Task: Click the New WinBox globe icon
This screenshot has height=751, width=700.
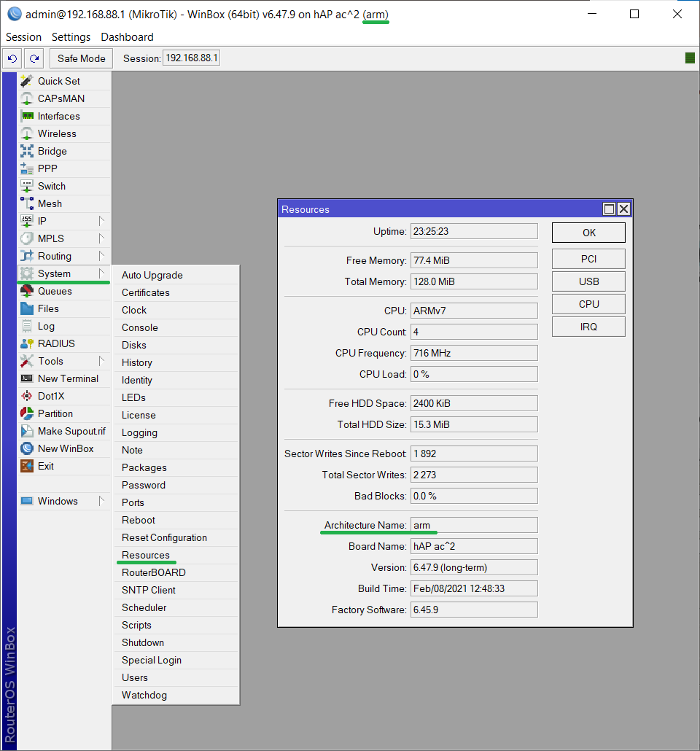Action: (27, 448)
